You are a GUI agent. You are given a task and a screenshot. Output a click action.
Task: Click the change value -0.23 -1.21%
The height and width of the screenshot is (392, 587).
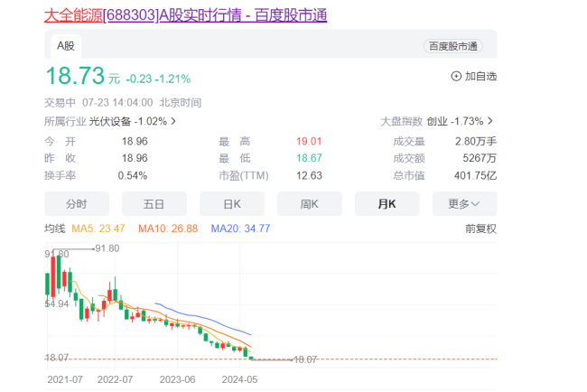tap(158, 79)
